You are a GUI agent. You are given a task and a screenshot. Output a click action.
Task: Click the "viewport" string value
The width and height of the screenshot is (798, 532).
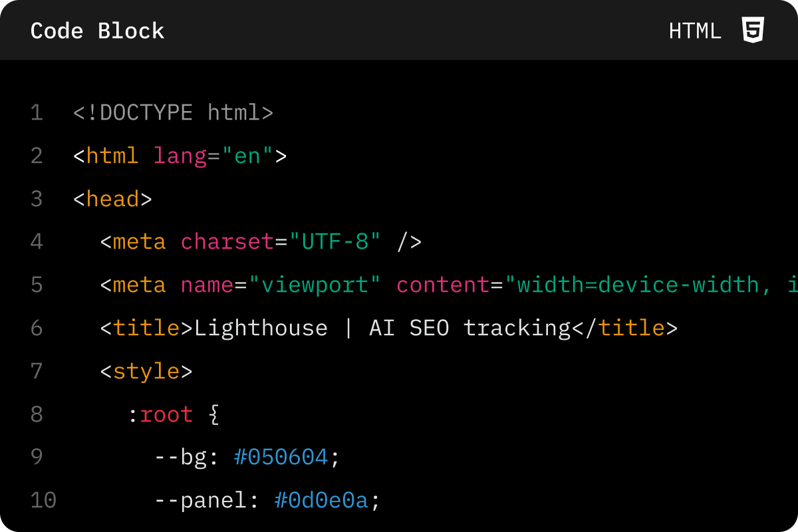(314, 285)
